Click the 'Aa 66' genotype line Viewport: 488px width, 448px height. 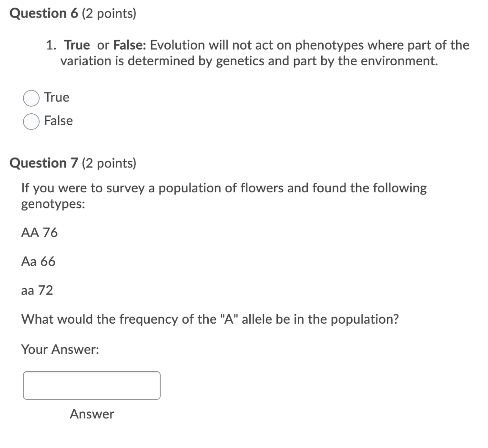pos(38,261)
